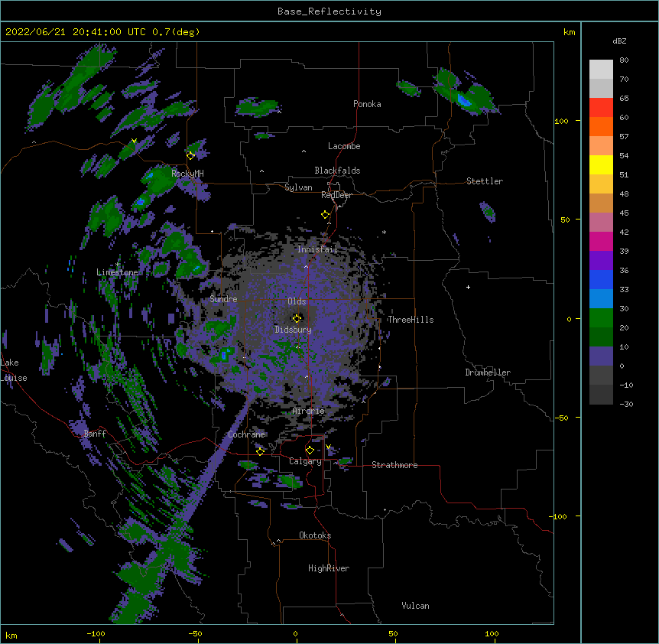The image size is (659, 644).
Task: Click the yellow diamond marker below Cochrane label
Action: 260,451
